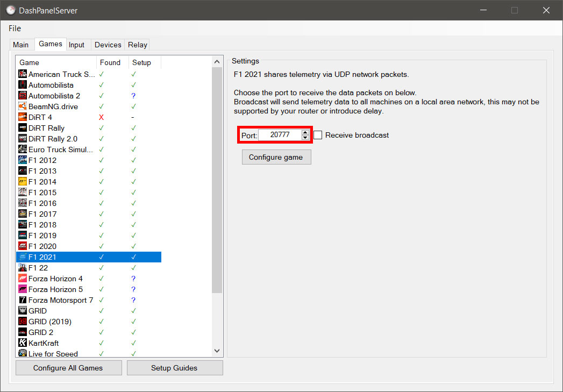Click the F1 22 game icon
This screenshot has width=563, height=392.
(x=23, y=268)
